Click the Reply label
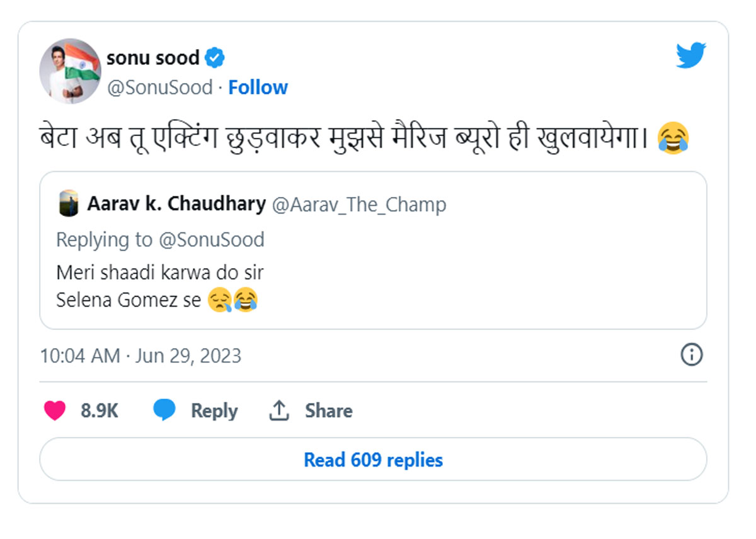Image resolution: width=756 pixels, height=539 pixels. tap(214, 411)
